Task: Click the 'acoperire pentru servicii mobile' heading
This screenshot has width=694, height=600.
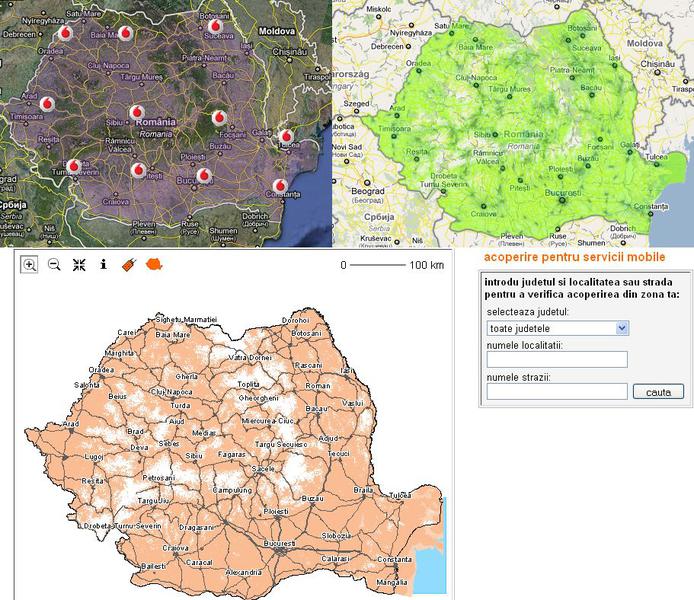Action: click(573, 258)
